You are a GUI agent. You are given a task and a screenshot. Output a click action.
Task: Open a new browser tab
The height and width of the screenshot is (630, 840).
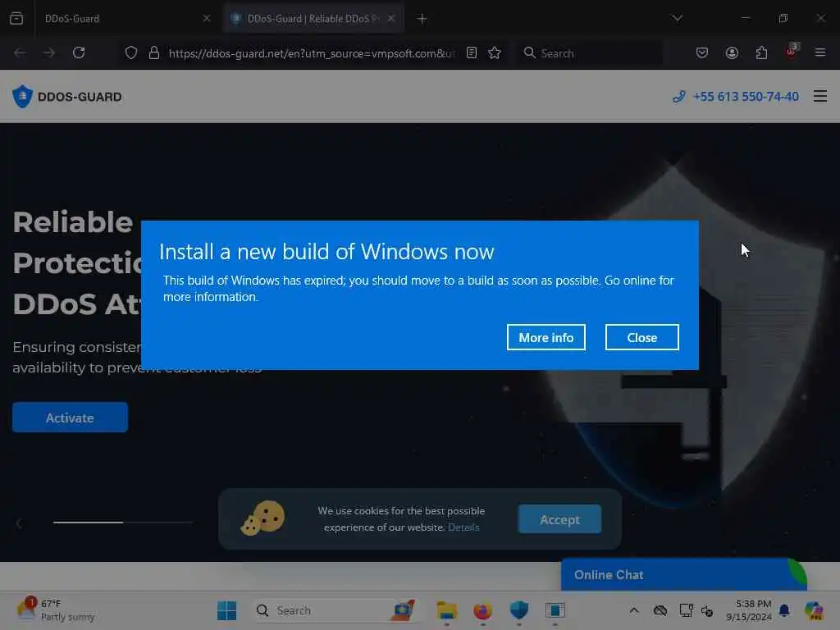[x=422, y=19]
